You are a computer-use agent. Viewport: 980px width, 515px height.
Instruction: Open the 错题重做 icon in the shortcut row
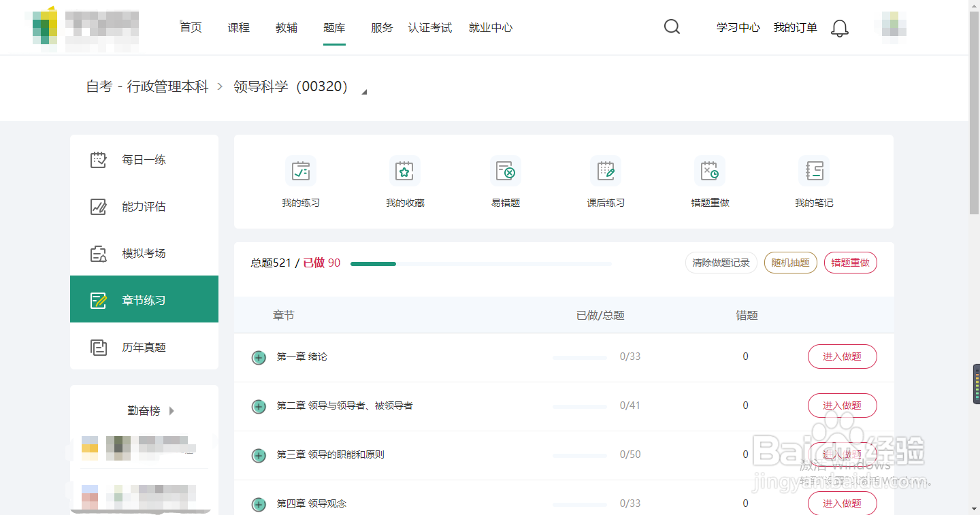710,171
